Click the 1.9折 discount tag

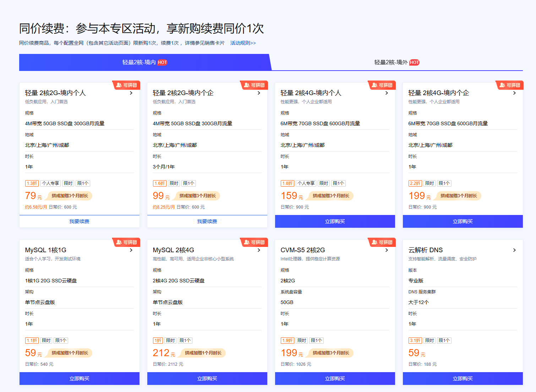point(288,341)
